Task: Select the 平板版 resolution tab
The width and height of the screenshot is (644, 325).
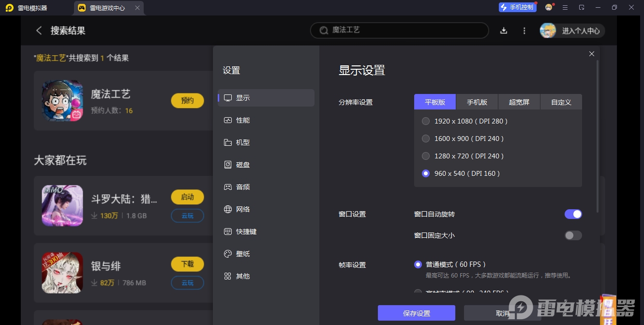Action: [435, 102]
